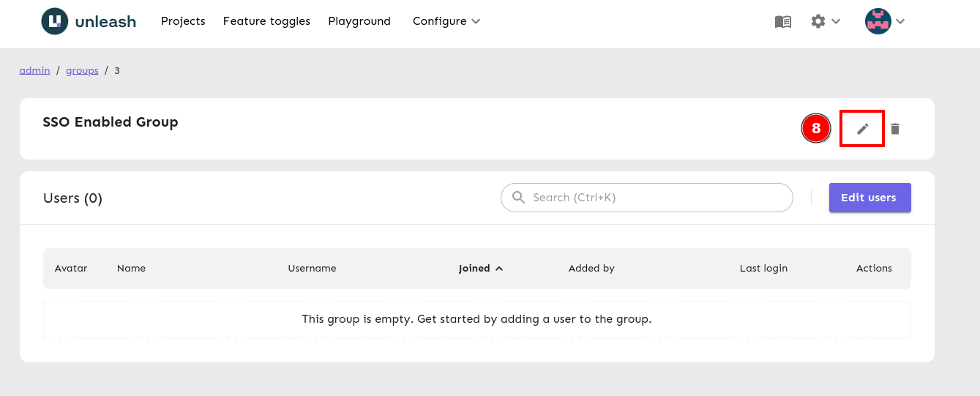Open the settings gear menu

coord(818,22)
